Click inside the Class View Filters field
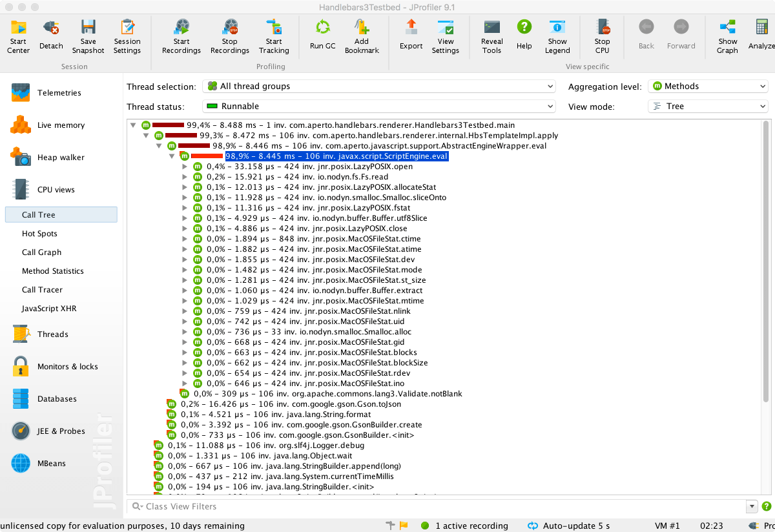This screenshot has height=532, width=775. click(x=323, y=506)
